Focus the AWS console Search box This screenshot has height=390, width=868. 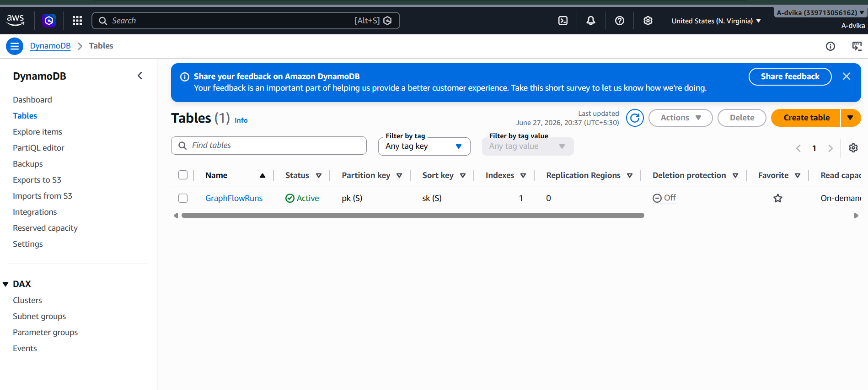[246, 21]
